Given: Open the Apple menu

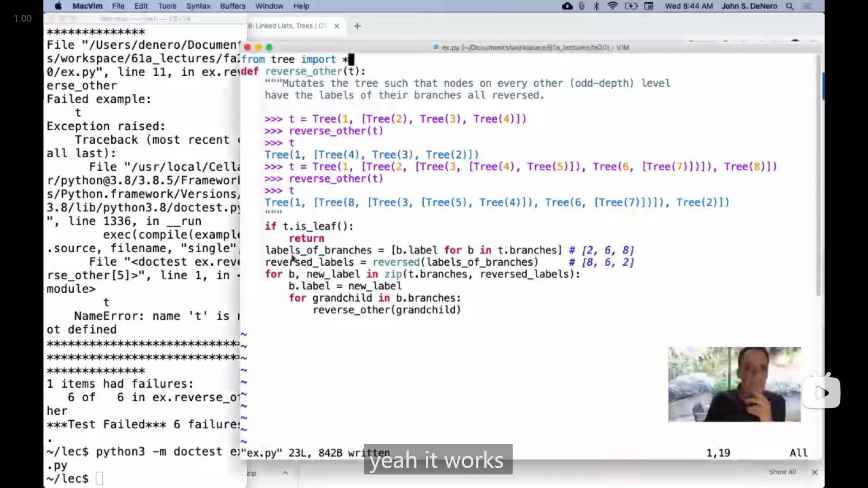Looking at the screenshot, I should 58,6.
